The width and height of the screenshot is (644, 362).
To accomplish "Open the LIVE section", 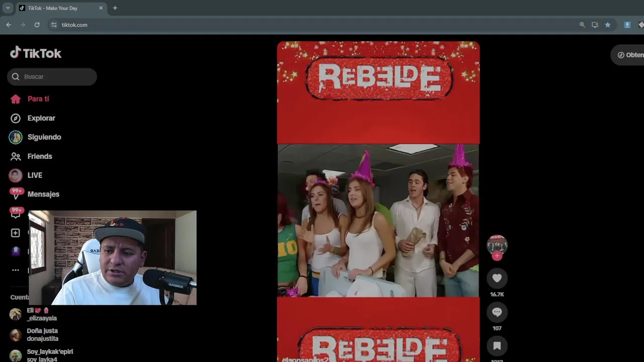I will tap(26, 175).
